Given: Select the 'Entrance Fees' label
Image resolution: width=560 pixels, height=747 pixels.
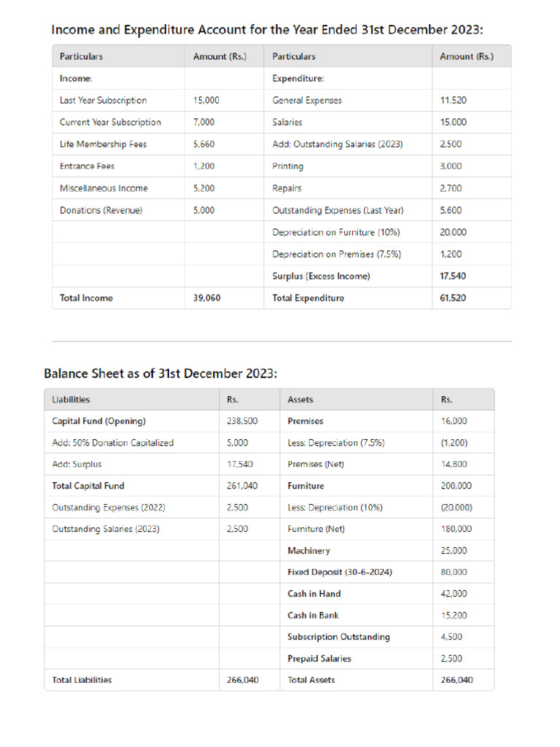Looking at the screenshot, I should (x=87, y=166).
